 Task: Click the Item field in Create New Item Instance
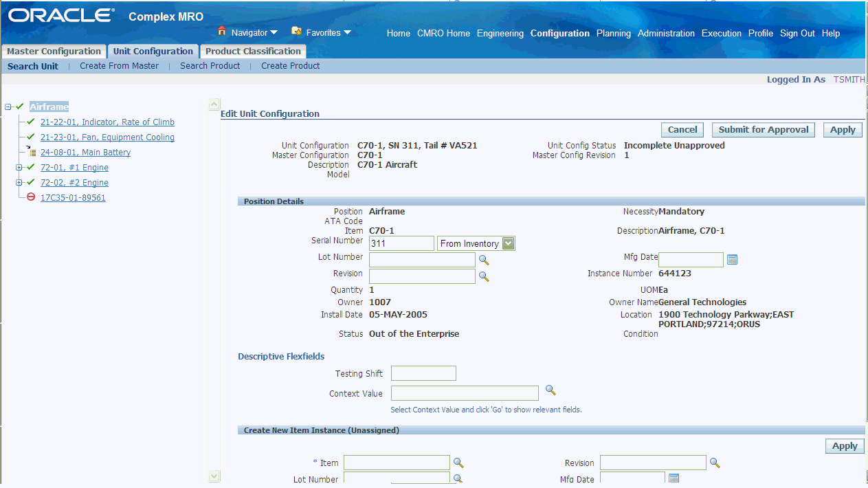click(x=397, y=463)
